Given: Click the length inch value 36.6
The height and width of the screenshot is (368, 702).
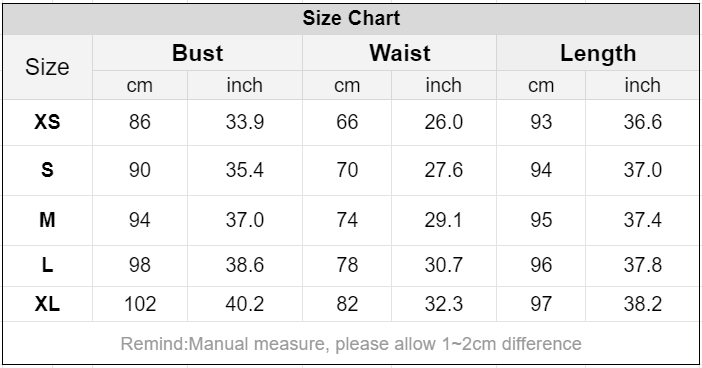Looking at the screenshot, I should [642, 122].
